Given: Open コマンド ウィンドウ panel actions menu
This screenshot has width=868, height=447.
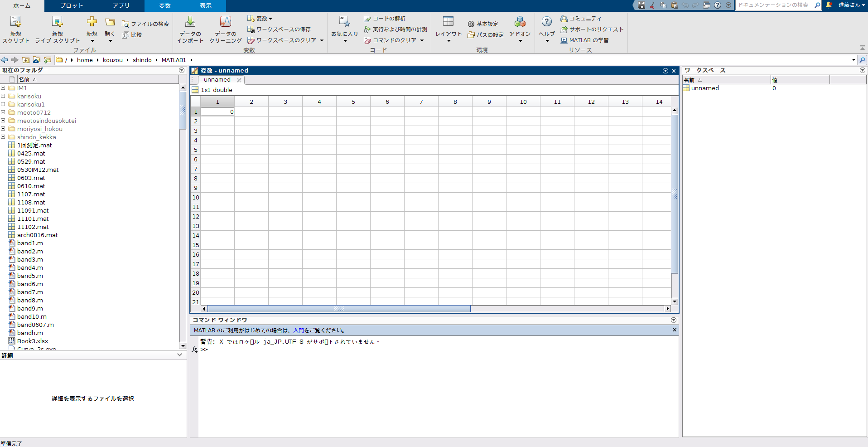Looking at the screenshot, I should [674, 320].
